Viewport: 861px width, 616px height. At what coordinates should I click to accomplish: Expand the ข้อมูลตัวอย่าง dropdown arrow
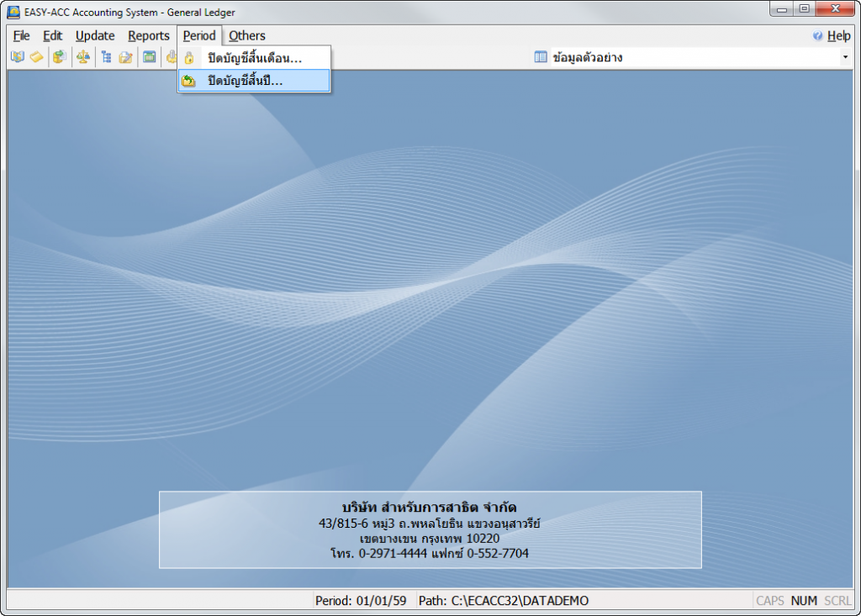click(x=844, y=57)
